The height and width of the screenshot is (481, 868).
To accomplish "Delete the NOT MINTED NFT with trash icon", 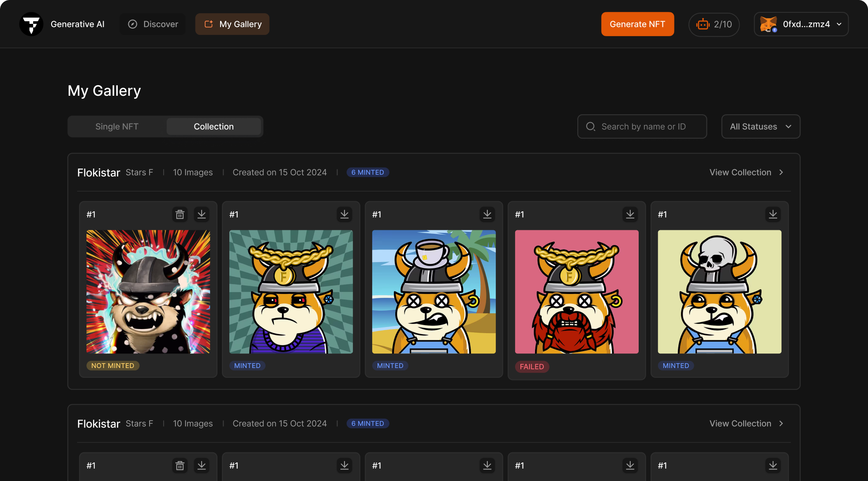I will [x=180, y=214].
